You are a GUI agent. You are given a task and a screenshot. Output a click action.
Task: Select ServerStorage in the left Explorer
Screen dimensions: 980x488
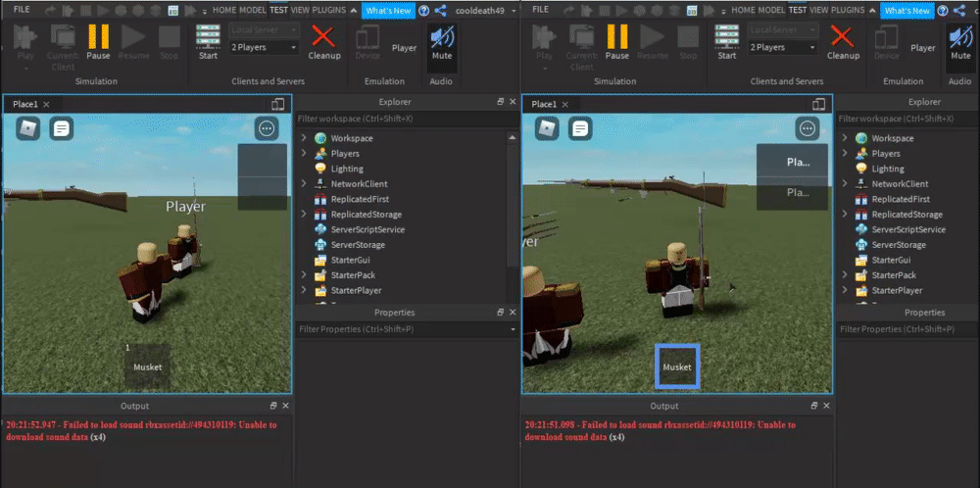click(358, 245)
